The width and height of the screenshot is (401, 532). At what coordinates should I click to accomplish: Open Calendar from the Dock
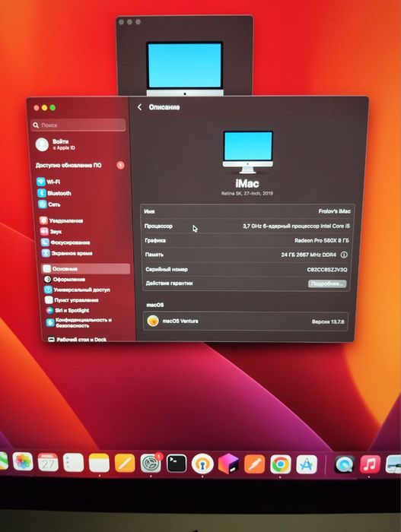coord(48,462)
